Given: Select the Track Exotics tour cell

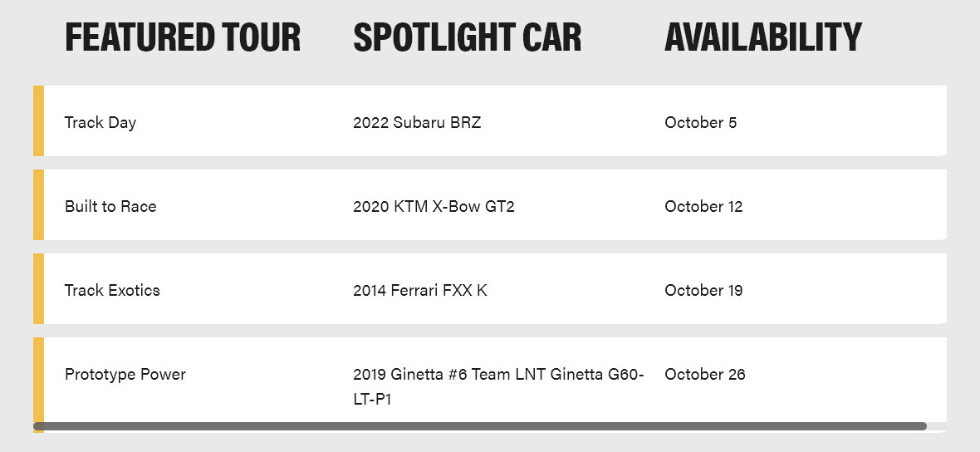Looking at the screenshot, I should point(112,290).
